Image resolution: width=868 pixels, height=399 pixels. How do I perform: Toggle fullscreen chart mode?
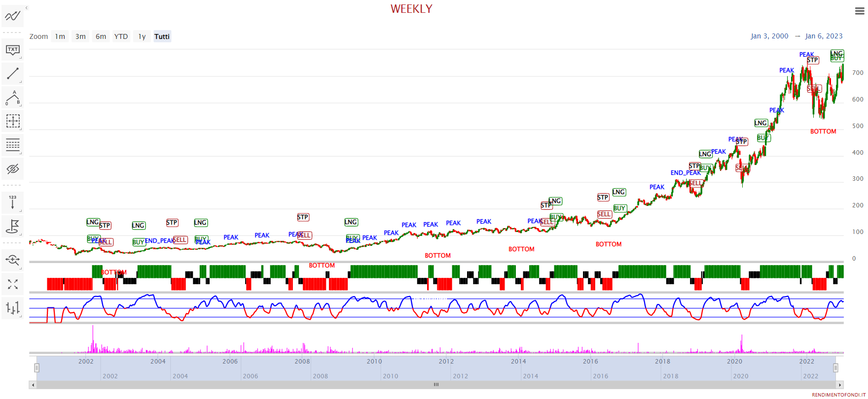(12, 284)
